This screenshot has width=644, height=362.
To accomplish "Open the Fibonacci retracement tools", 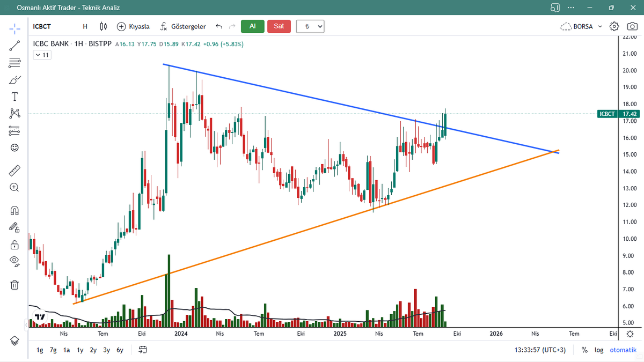I will pos(14,63).
